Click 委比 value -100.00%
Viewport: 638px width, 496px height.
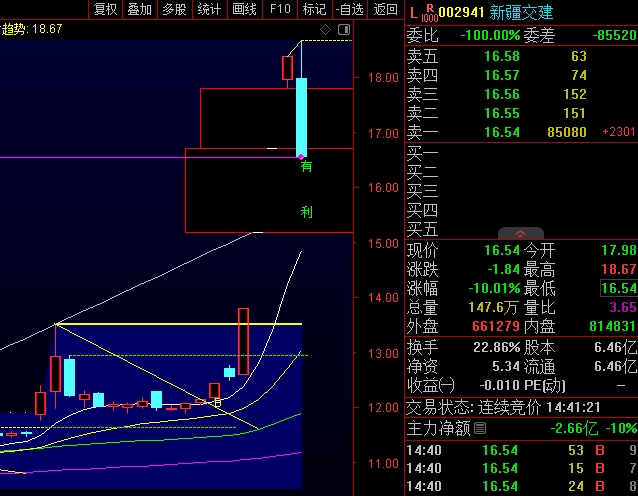(490, 35)
